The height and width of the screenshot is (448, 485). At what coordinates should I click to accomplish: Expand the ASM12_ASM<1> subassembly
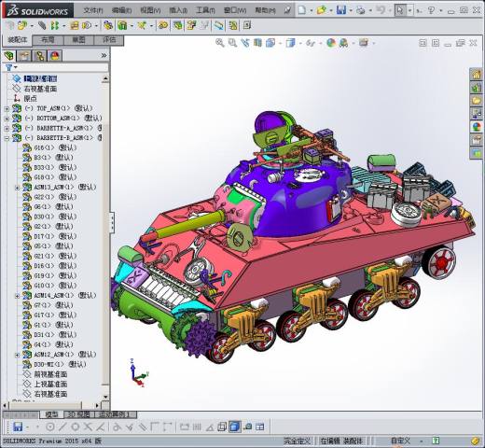[18, 355]
